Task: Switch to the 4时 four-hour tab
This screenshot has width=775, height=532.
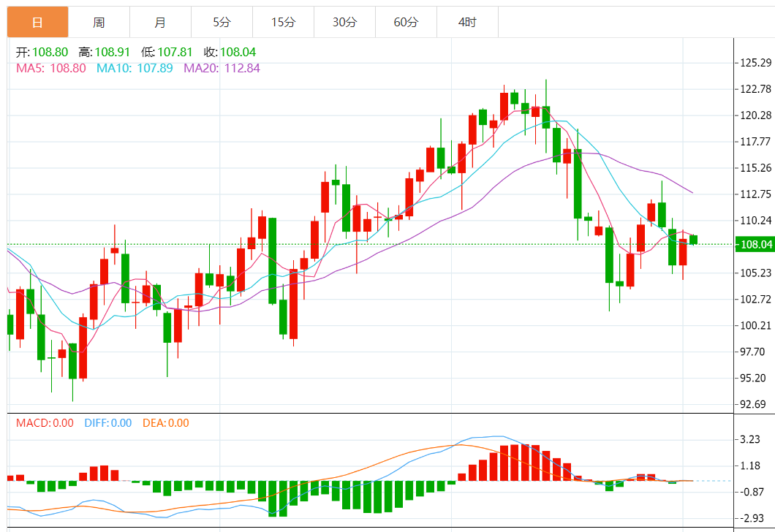Action: coord(468,22)
